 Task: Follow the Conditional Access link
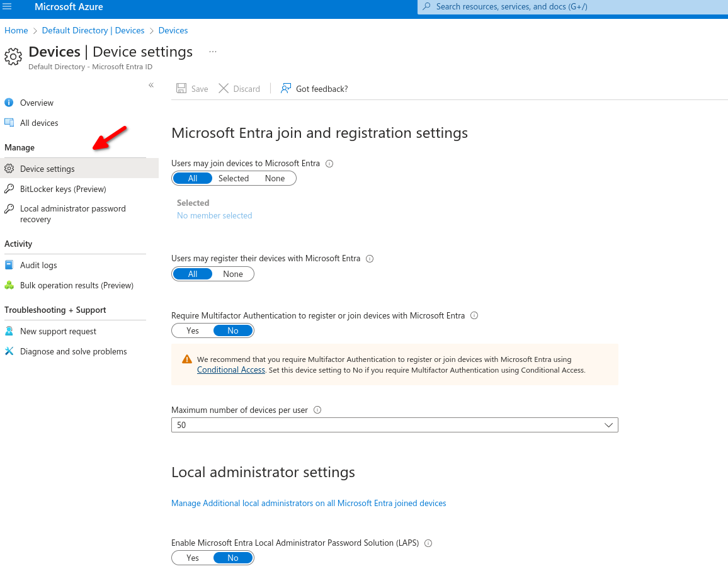pos(230,370)
